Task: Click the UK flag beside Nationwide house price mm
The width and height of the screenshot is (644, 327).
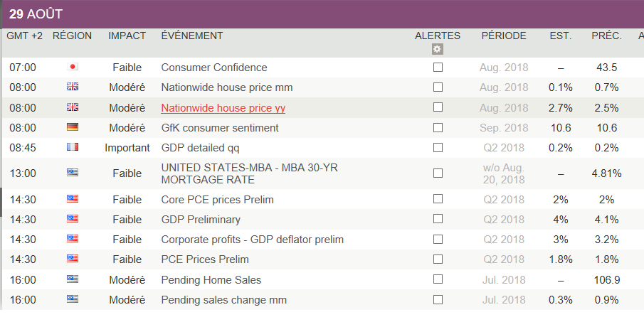Action: click(73, 87)
